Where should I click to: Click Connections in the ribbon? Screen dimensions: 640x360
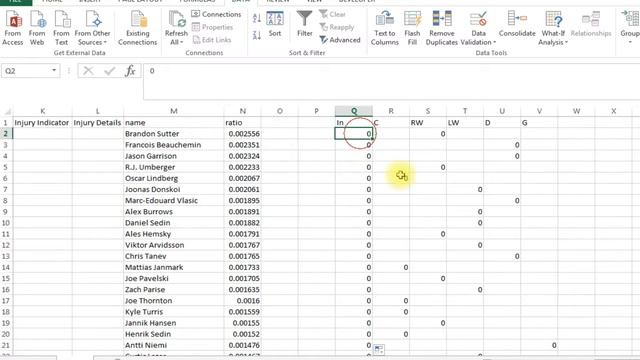[x=216, y=14]
